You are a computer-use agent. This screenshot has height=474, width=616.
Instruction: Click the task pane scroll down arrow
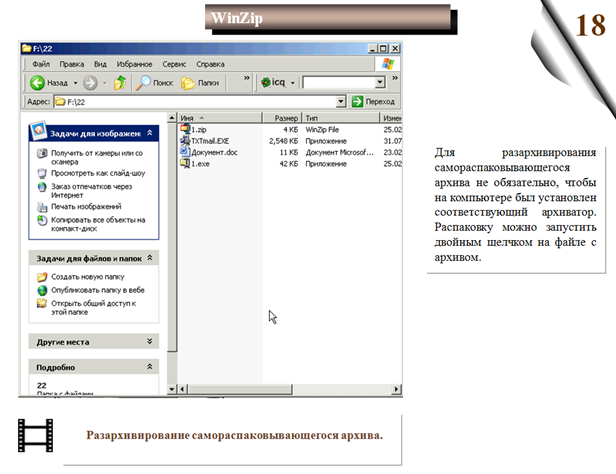coord(172,389)
